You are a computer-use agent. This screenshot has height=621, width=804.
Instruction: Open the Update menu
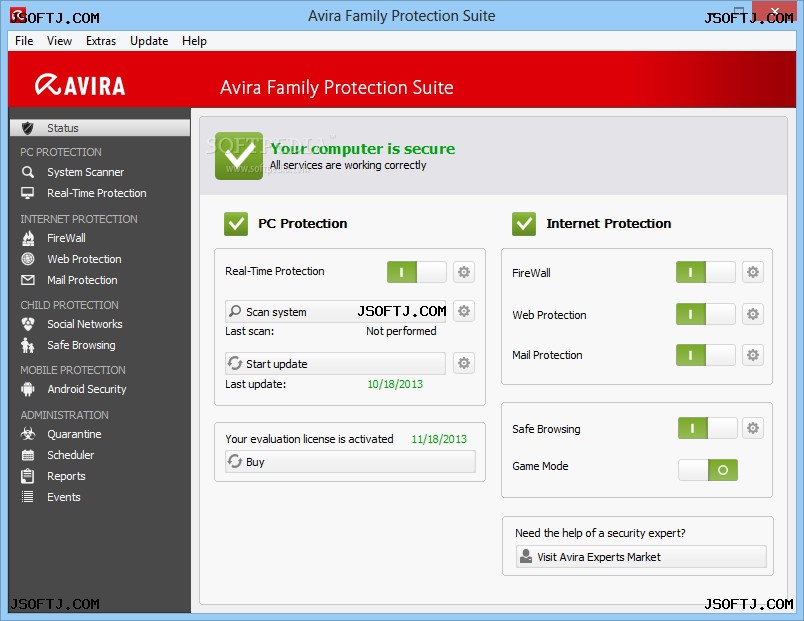[149, 41]
